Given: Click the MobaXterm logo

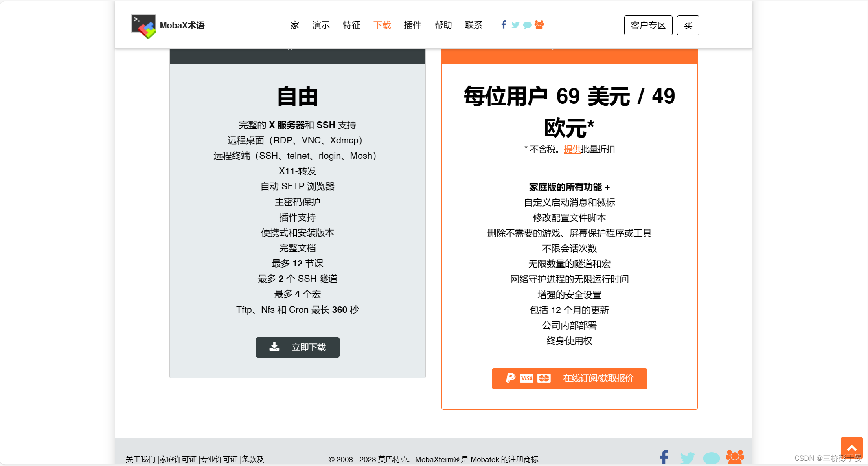Looking at the screenshot, I should pos(144,25).
